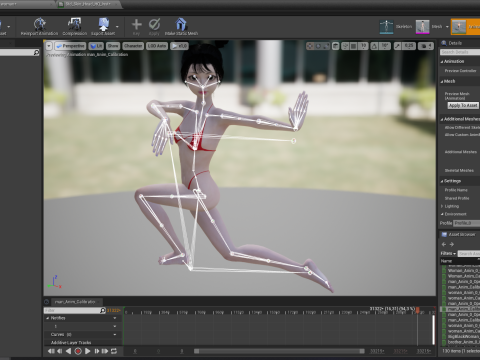Screen dimensions: 480x360
Task: Select the rotate gizmo mode icon
Action: click(318, 46)
